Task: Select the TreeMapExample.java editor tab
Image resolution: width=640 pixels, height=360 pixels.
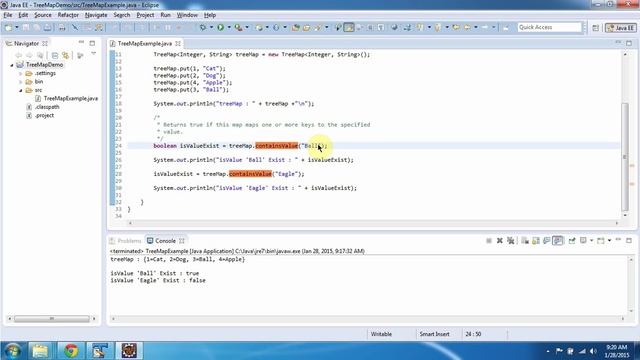Action: (x=145, y=43)
